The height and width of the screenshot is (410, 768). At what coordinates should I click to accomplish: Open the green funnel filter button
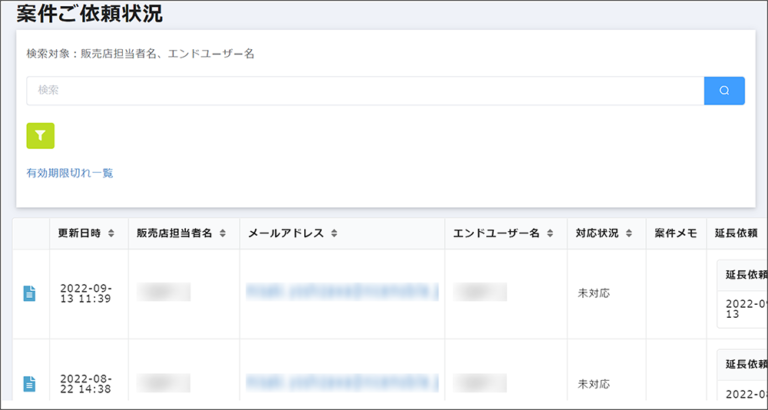click(40, 136)
